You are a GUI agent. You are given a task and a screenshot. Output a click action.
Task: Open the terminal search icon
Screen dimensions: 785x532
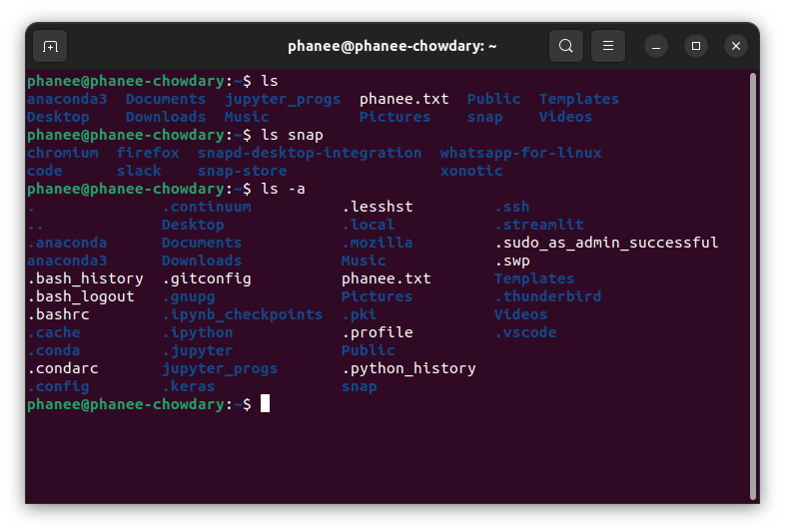(x=565, y=46)
